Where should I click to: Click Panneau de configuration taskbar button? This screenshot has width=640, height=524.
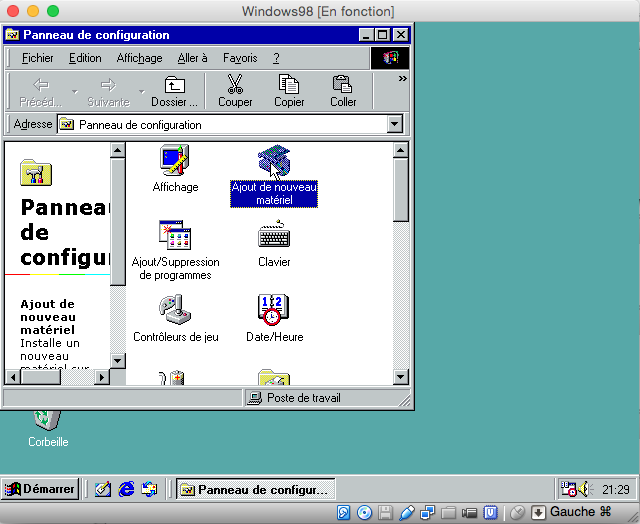[256, 489]
